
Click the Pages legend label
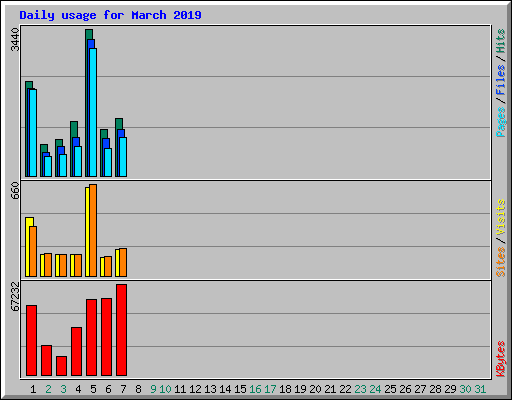tap(501, 122)
